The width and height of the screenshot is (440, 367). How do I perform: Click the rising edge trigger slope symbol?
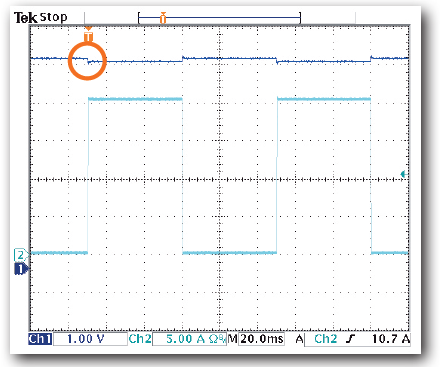click(x=350, y=339)
